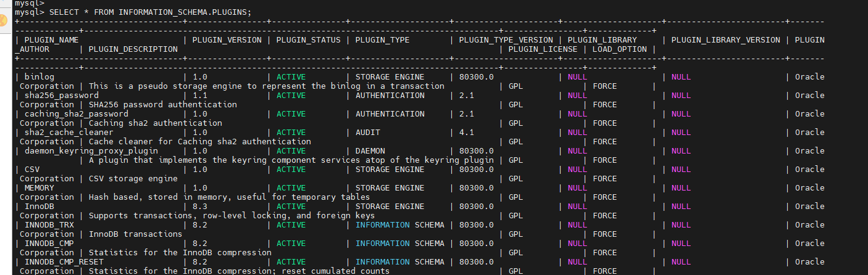The width and height of the screenshot is (868, 275).
Task: Click the 'Hash based, stored in memory' description
Action: tap(230, 197)
